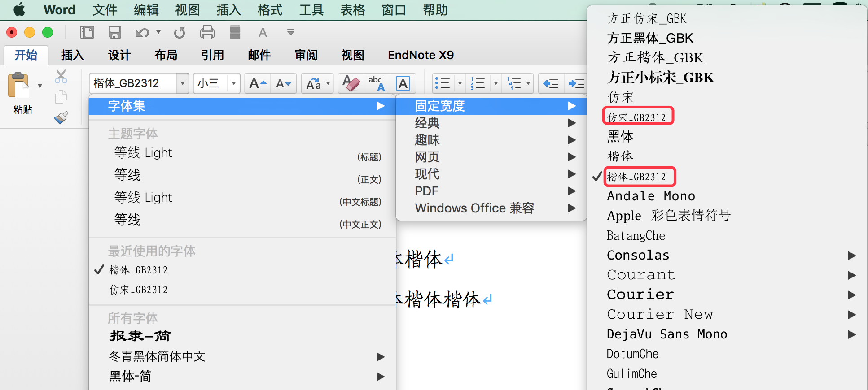The width and height of the screenshot is (868, 390).
Task: Expand the 趣味 font collection submenu
Action: (x=491, y=140)
